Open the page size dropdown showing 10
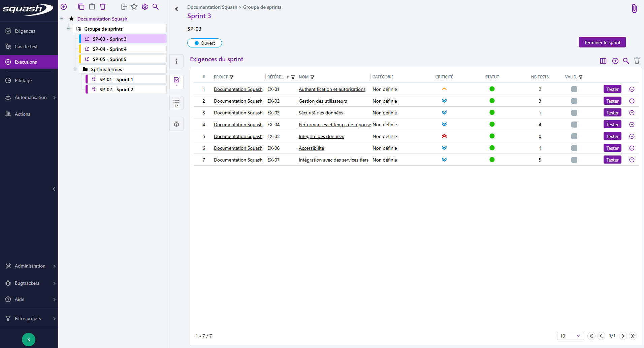The image size is (644, 348). 570,336
